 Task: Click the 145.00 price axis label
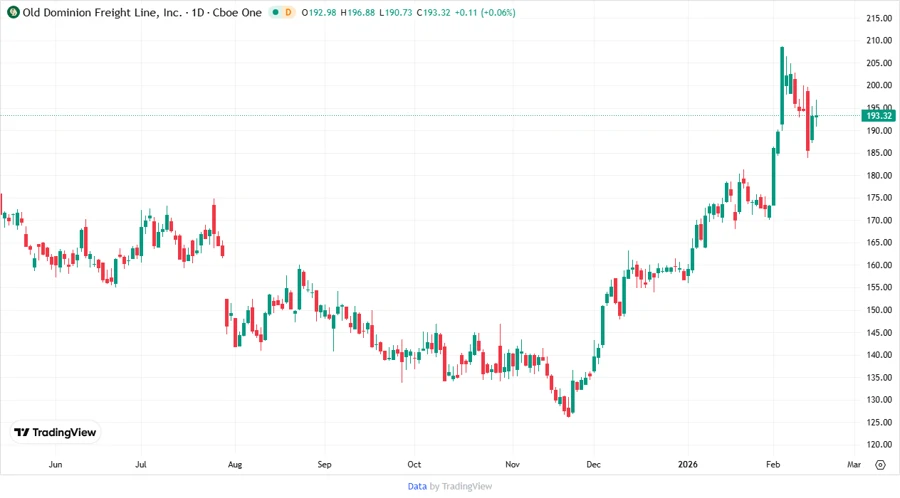point(879,333)
